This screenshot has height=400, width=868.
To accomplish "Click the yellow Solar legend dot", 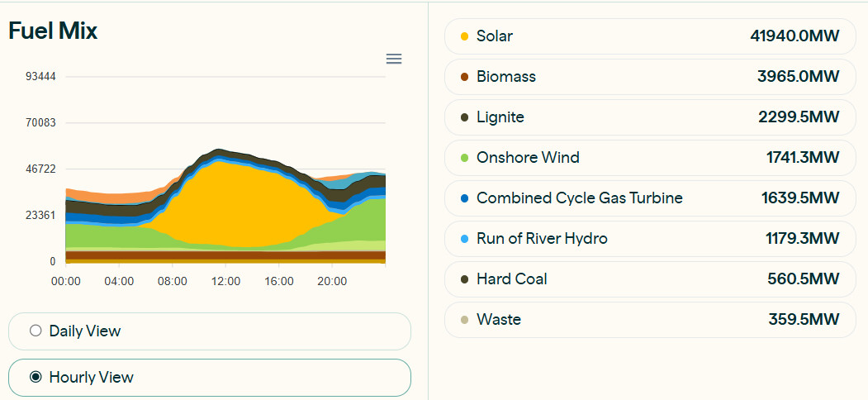I will (464, 36).
